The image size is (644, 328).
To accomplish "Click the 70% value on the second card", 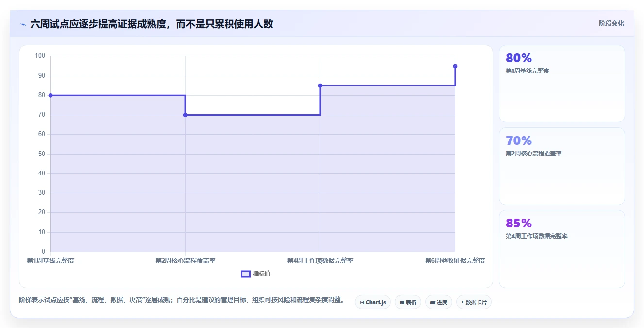I will 519,141.
